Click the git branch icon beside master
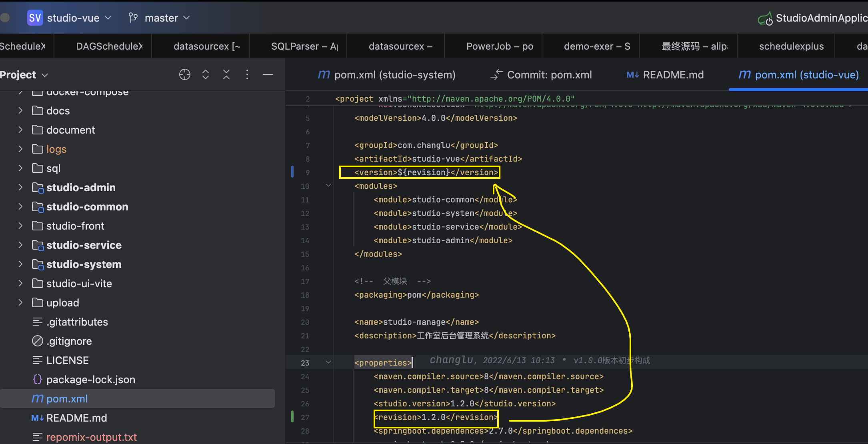The image size is (868, 444). [133, 18]
